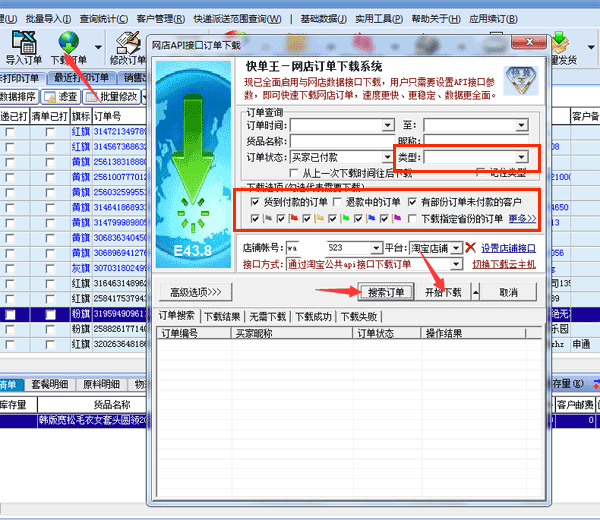The width and height of the screenshot is (600, 520).
Task: Open dropdown arrow next to 发货
Action: (x=591, y=47)
